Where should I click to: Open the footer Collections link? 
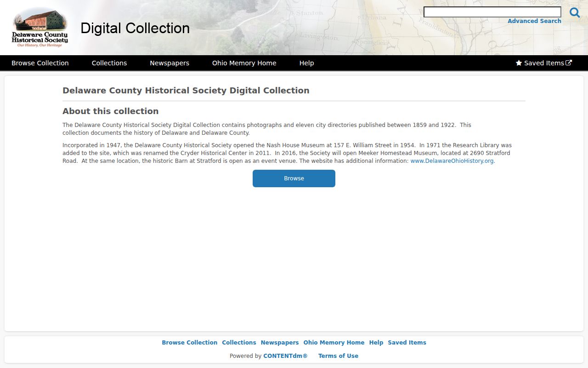(x=239, y=343)
